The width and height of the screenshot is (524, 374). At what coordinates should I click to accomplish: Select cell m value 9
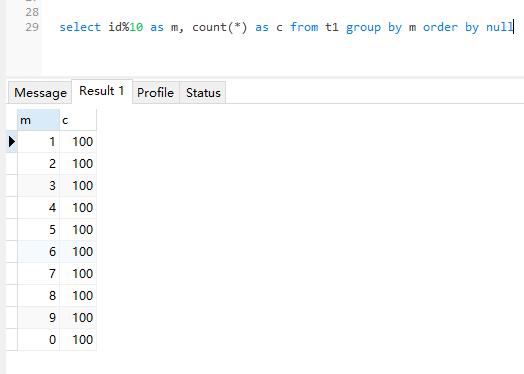pyautogui.click(x=38, y=318)
